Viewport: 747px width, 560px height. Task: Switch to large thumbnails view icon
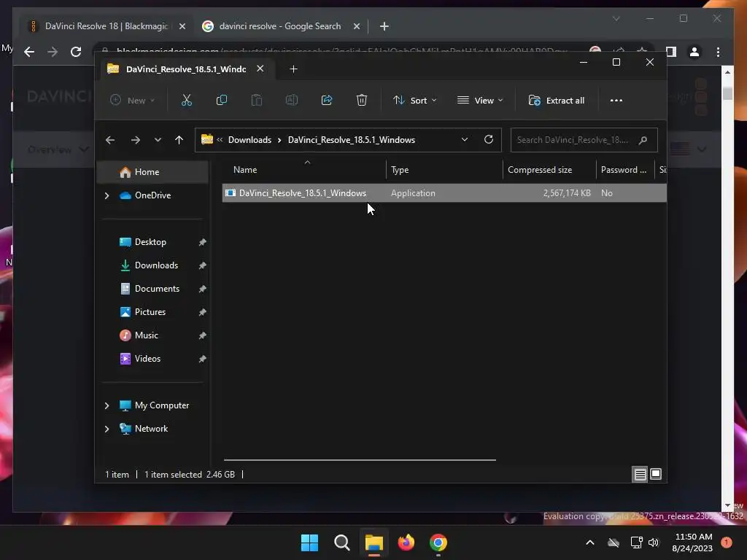[x=656, y=474]
